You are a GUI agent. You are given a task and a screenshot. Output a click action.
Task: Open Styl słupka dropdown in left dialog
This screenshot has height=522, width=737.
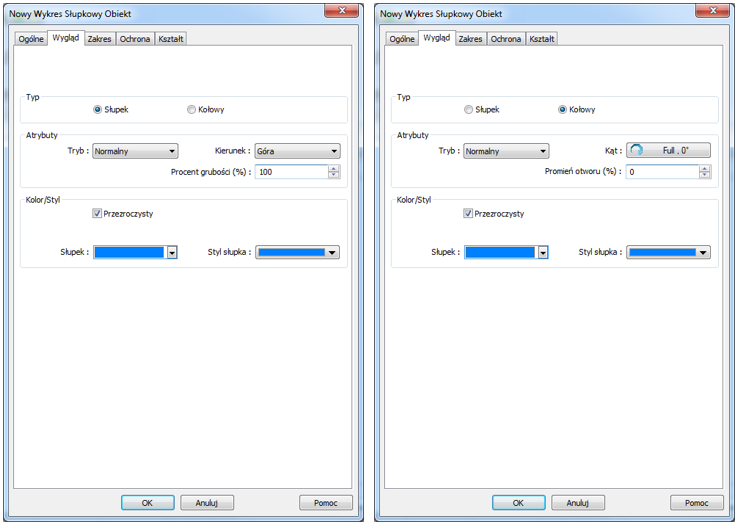click(x=297, y=252)
